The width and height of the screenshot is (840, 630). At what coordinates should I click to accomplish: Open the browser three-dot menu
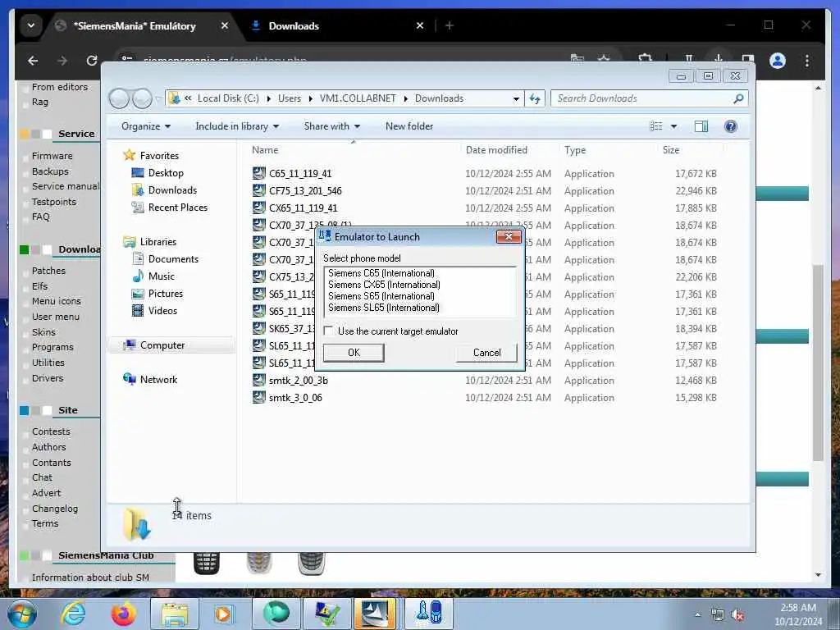[x=807, y=61]
